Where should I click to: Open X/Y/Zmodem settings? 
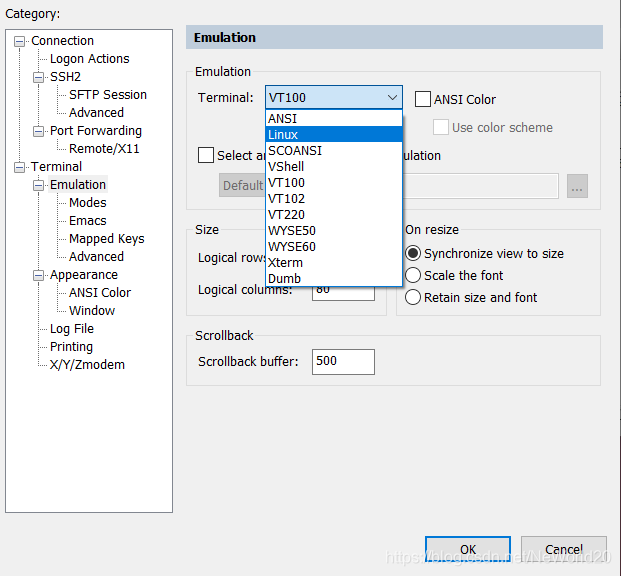click(x=87, y=364)
